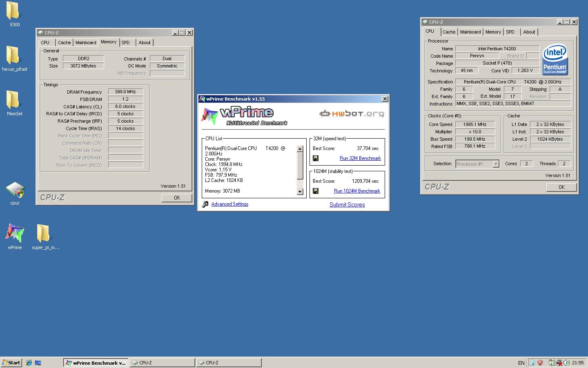
Task: Launch Internet Explorer from quick launch
Action: (29, 363)
